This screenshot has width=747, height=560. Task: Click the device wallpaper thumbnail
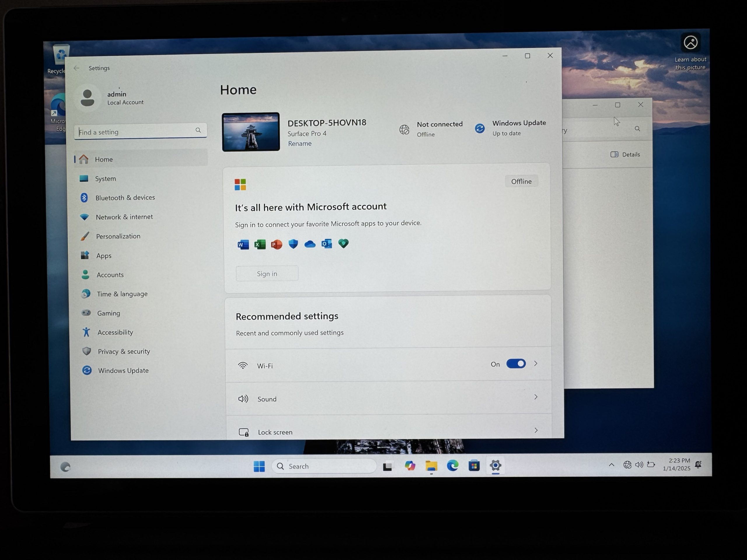[251, 132]
